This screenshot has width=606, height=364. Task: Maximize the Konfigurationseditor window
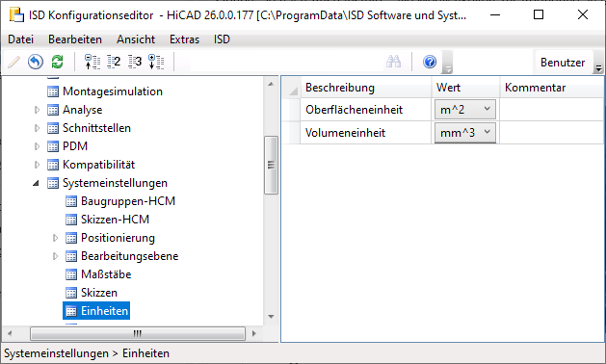click(x=539, y=14)
